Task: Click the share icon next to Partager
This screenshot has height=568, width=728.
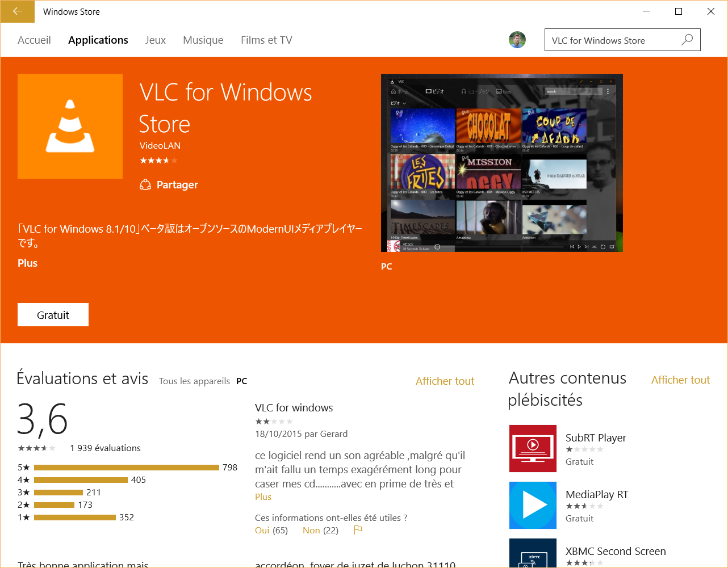Action: [145, 184]
